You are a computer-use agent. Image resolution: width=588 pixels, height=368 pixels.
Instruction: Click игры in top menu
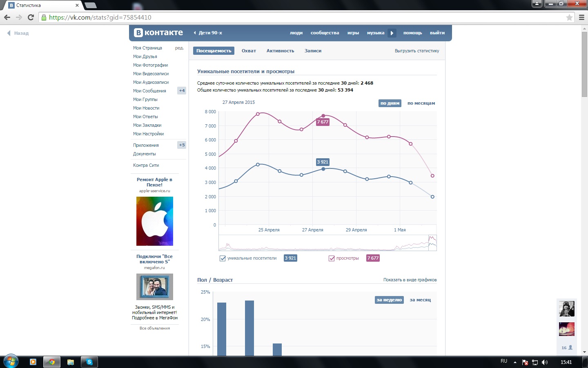point(353,33)
